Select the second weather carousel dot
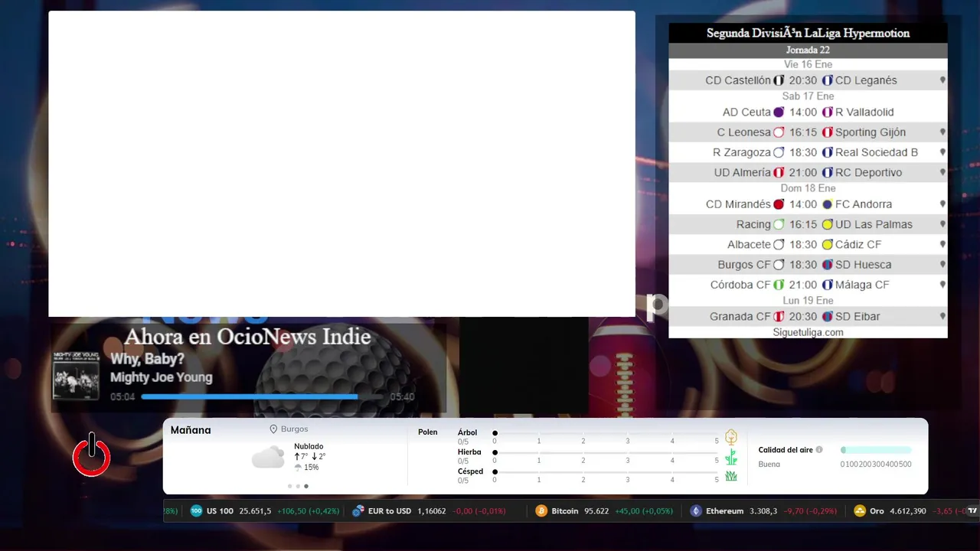The height and width of the screenshot is (551, 980). 298,486
